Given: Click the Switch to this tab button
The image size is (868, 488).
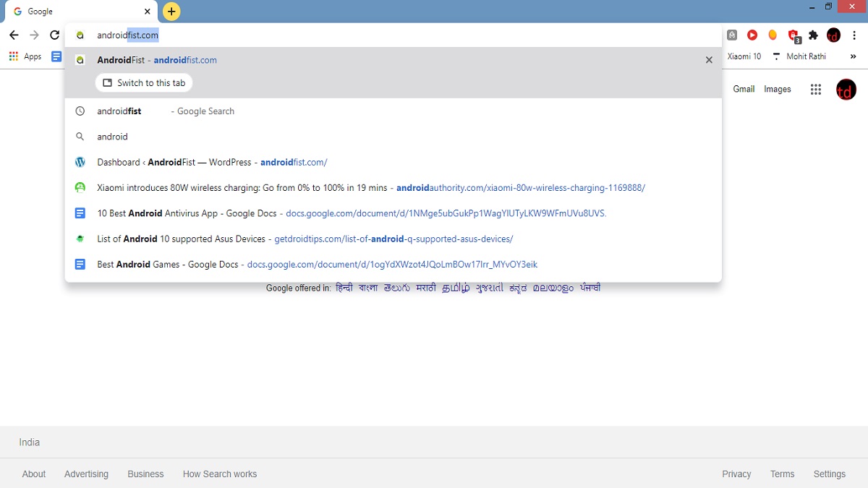Looking at the screenshot, I should coord(144,83).
